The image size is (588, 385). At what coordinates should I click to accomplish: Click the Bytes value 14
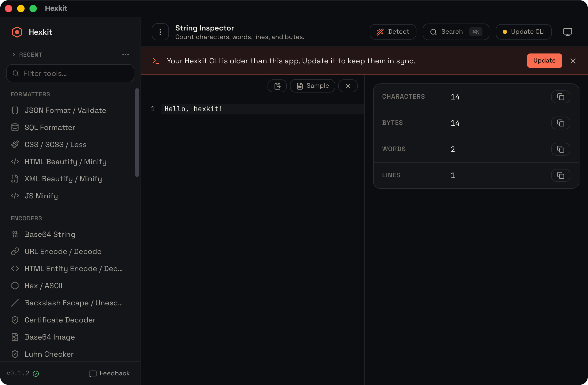pyautogui.click(x=455, y=123)
